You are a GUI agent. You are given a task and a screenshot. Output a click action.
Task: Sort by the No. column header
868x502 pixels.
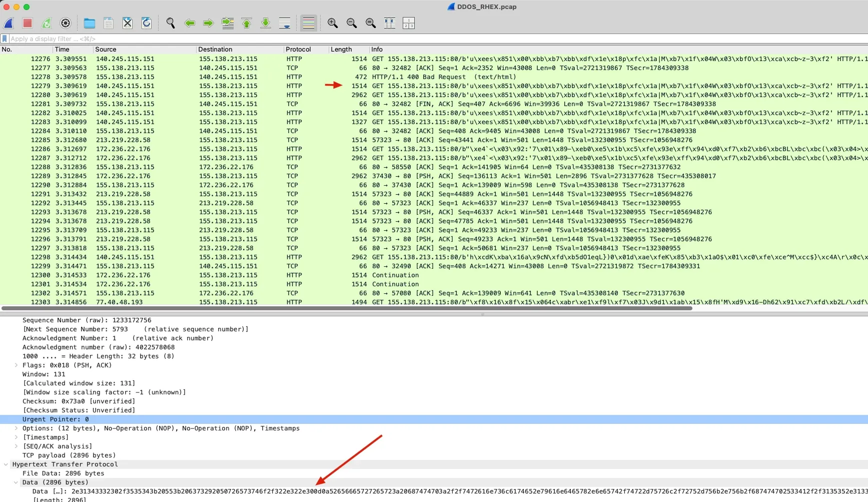coord(26,50)
